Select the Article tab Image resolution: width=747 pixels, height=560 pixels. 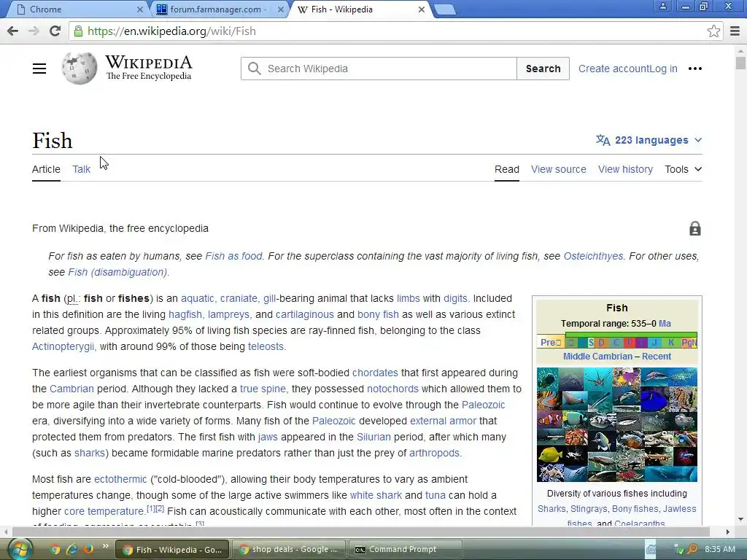click(x=46, y=169)
